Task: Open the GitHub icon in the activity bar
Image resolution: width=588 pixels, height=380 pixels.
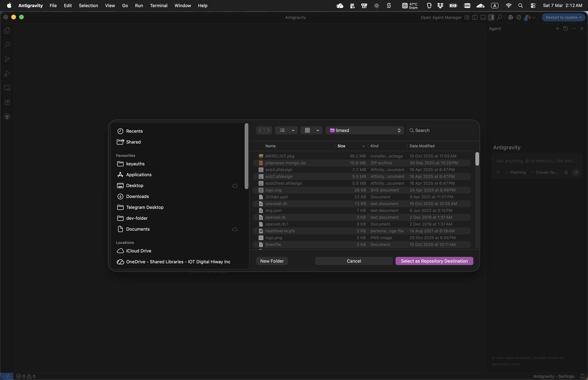Action: [x=7, y=117]
